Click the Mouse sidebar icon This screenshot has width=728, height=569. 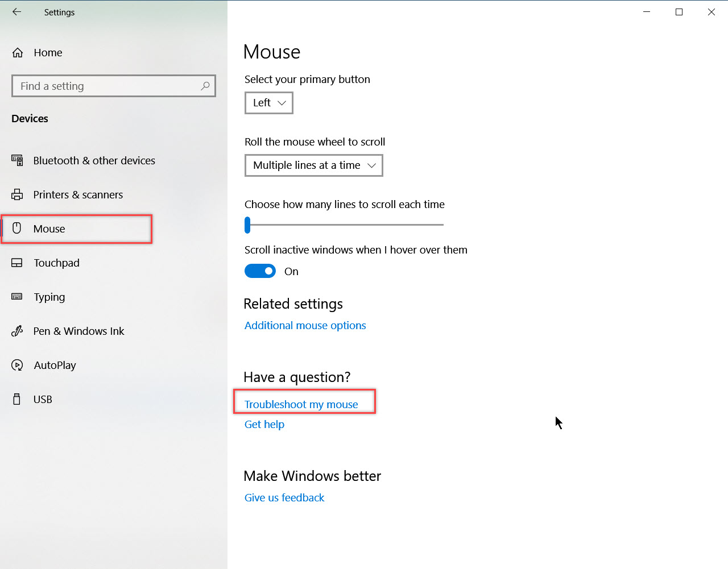[17, 229]
